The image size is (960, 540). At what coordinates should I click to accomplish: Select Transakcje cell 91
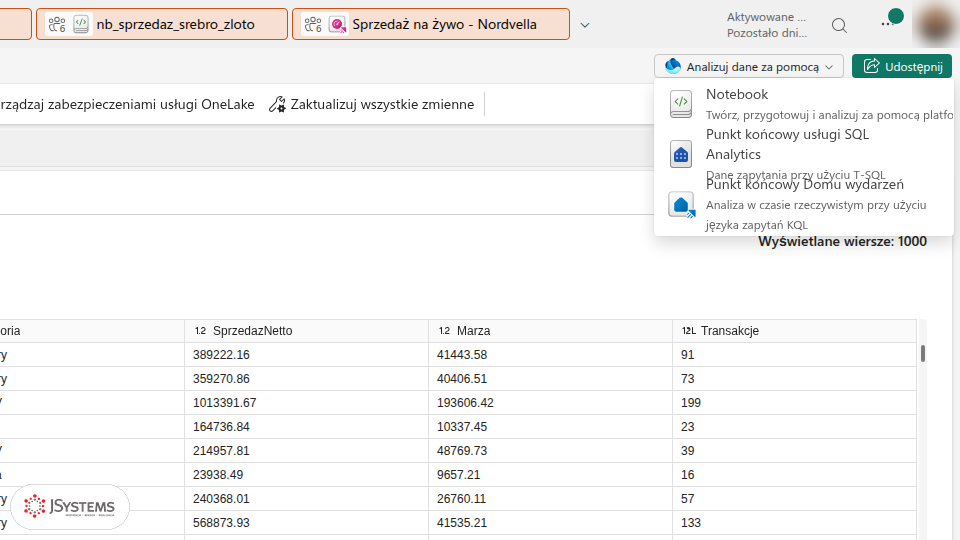[795, 354]
